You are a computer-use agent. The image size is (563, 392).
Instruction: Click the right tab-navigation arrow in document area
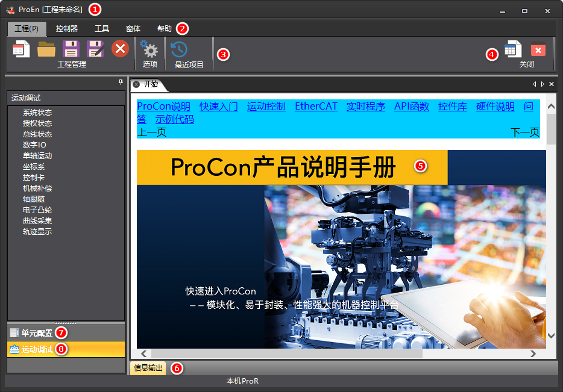coord(543,84)
